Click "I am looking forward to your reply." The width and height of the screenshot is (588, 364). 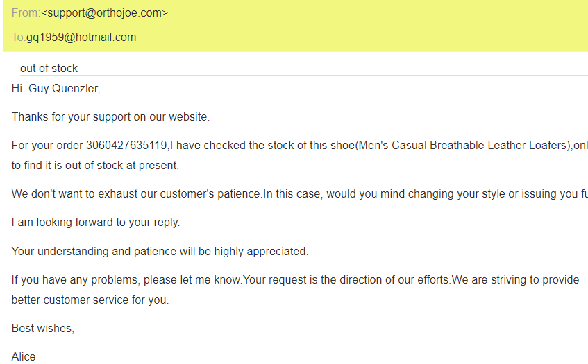96,223
